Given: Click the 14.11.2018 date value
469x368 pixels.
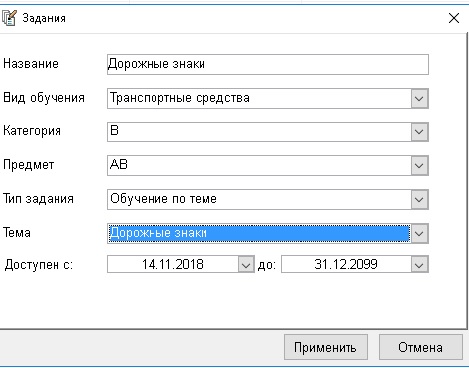Looking at the screenshot, I should (173, 265).
